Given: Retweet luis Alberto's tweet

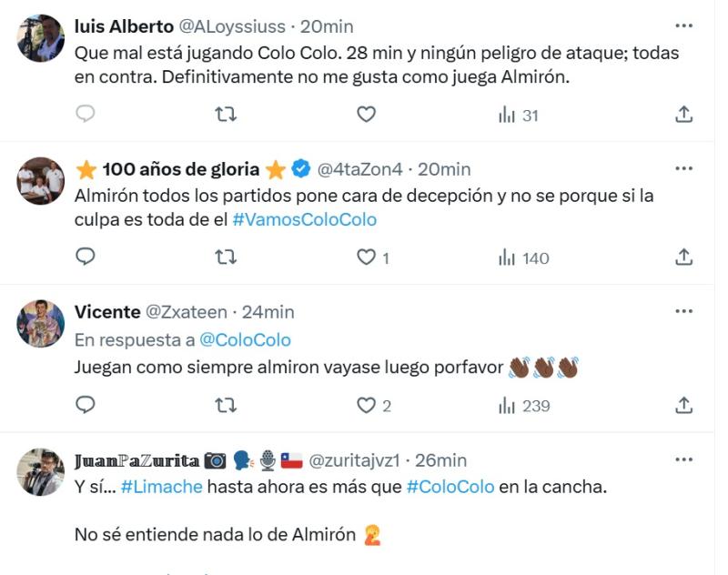Looking at the screenshot, I should 225,114.
